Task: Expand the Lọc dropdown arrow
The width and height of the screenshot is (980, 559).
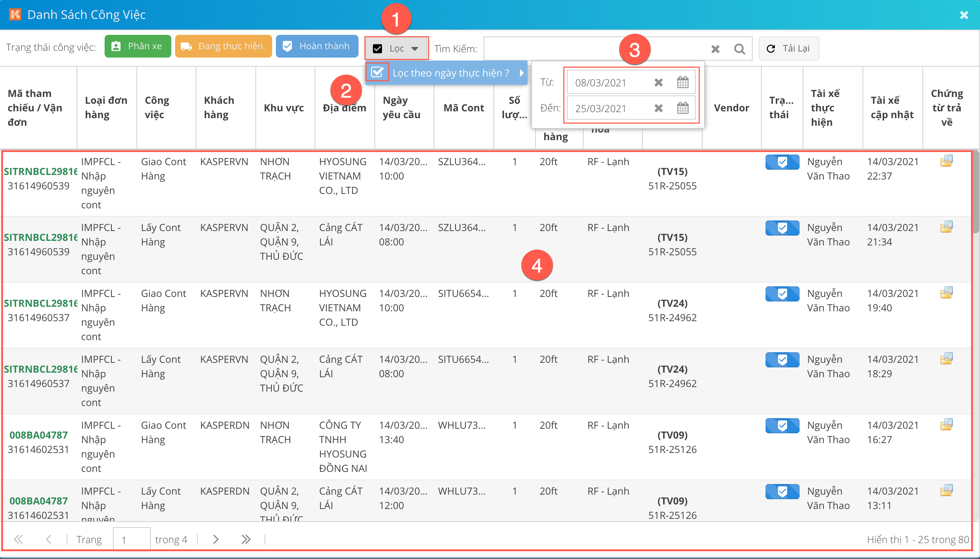Action: [x=415, y=48]
